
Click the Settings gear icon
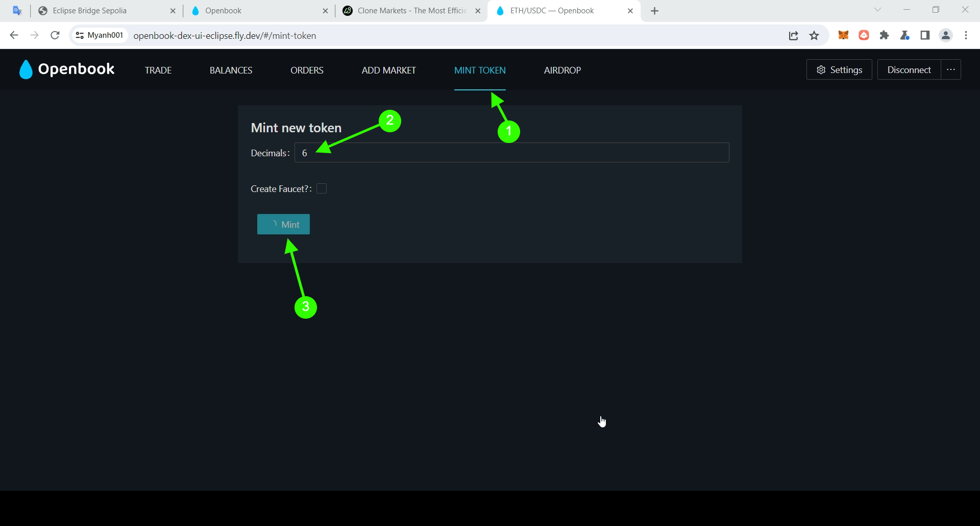pos(821,70)
